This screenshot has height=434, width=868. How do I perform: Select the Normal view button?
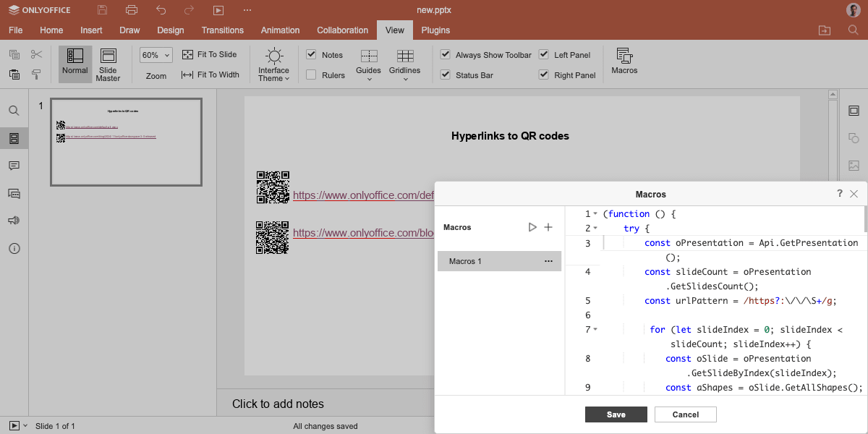pos(75,64)
